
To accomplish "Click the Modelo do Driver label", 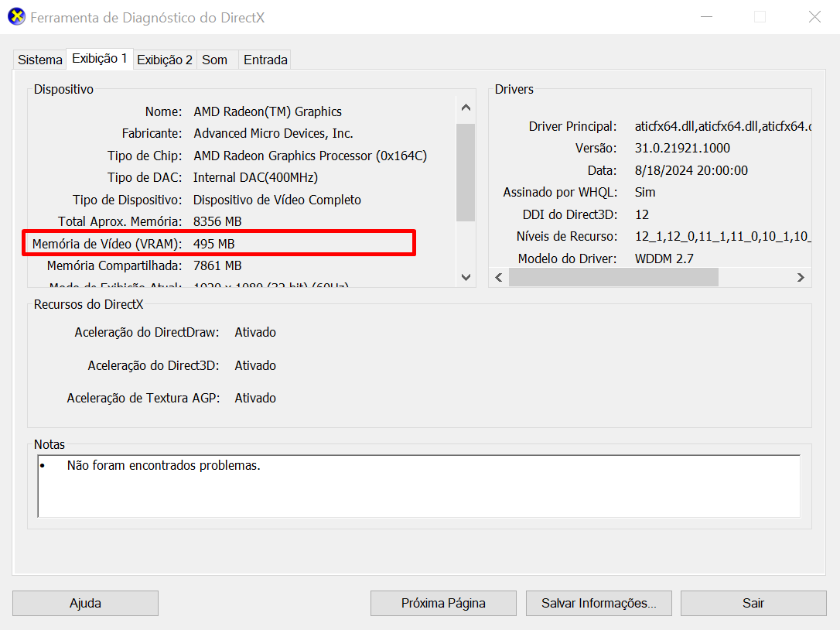I will pyautogui.click(x=567, y=259).
